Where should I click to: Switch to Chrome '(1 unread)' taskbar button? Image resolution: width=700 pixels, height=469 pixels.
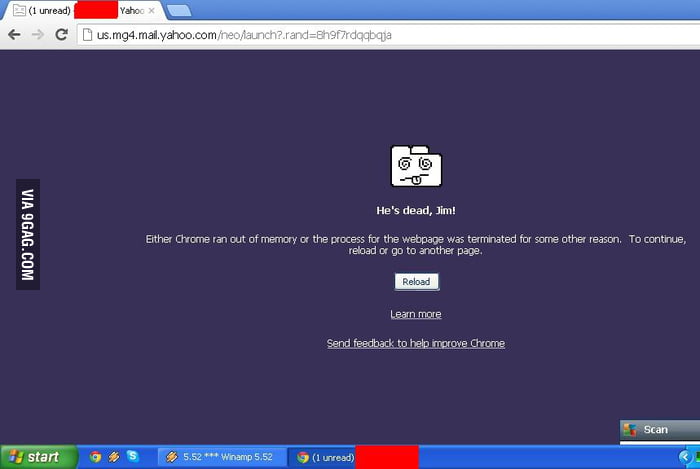click(x=325, y=457)
